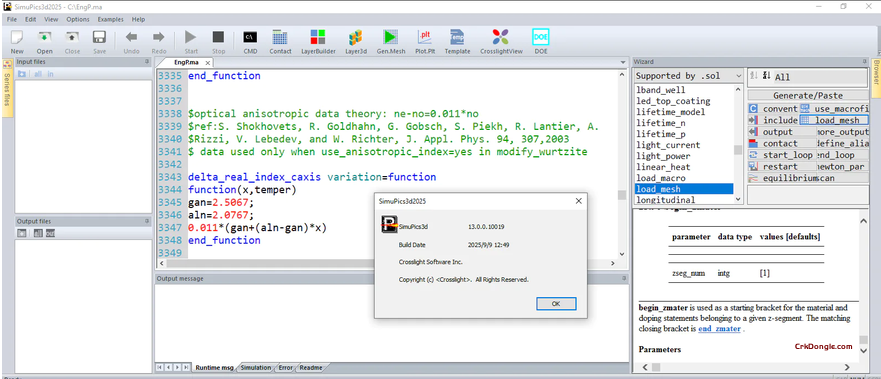Open the Plot.Plt tool
The image size is (881, 379).
coord(425,38)
